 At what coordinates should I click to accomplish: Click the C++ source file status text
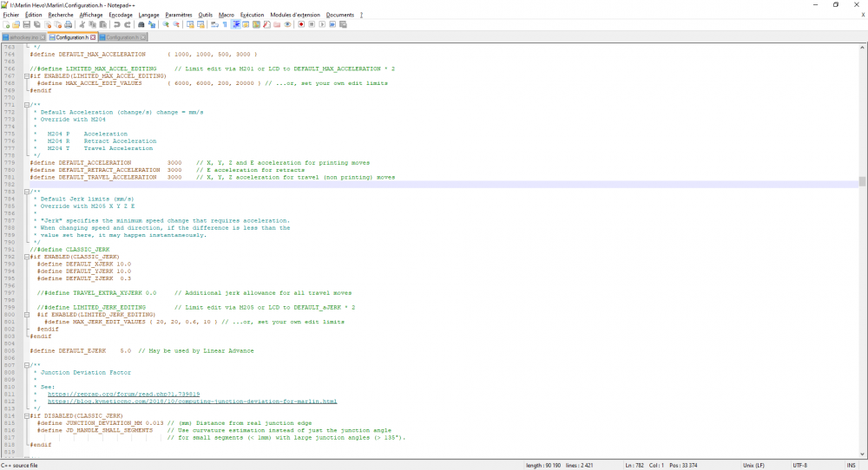(x=19, y=466)
